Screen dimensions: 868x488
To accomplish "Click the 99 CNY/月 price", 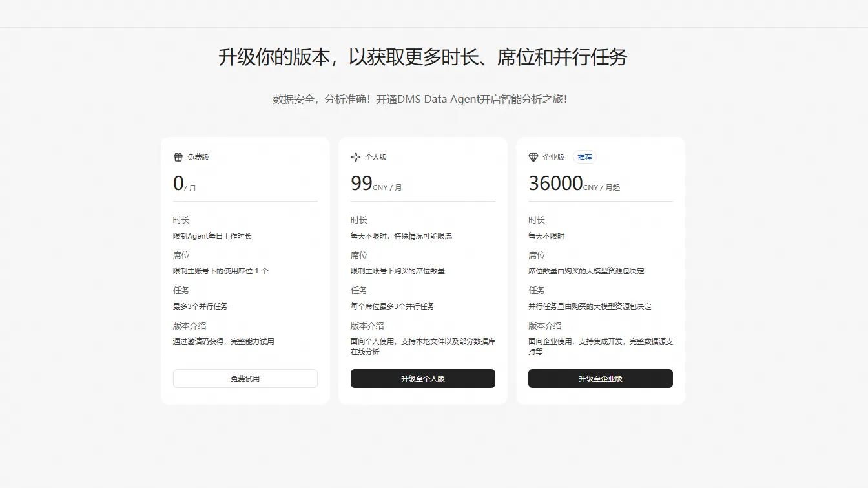I will point(377,184).
